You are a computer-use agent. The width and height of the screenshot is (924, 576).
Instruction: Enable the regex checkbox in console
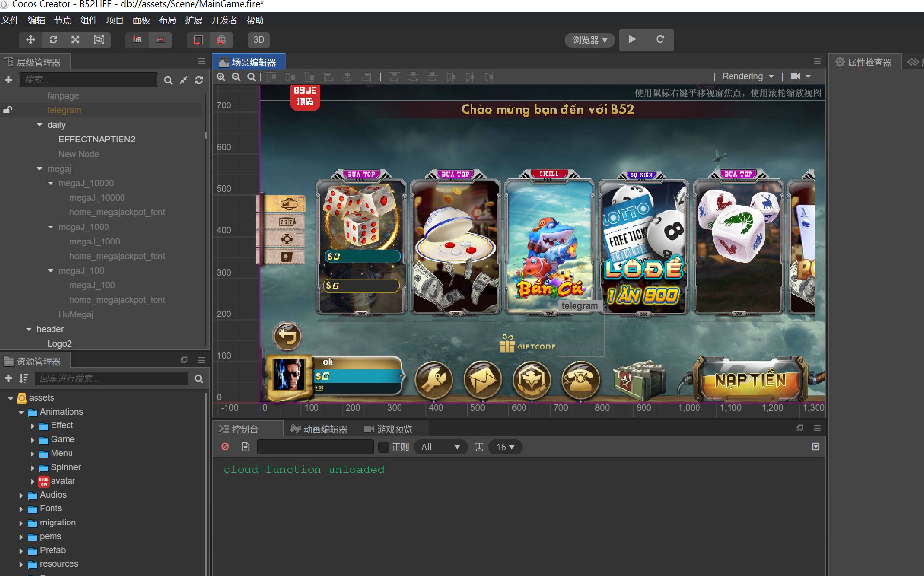point(384,447)
